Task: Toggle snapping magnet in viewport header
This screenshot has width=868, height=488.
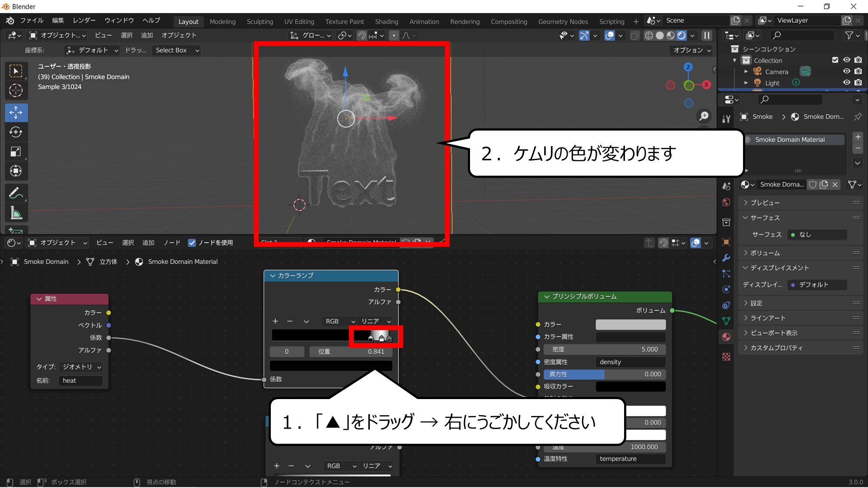Action: tap(361, 36)
